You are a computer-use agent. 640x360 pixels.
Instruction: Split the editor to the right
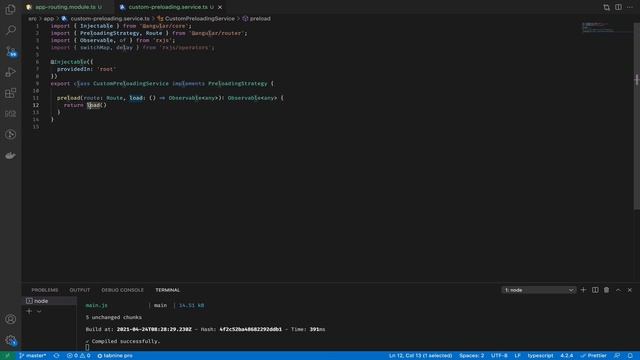pos(618,7)
